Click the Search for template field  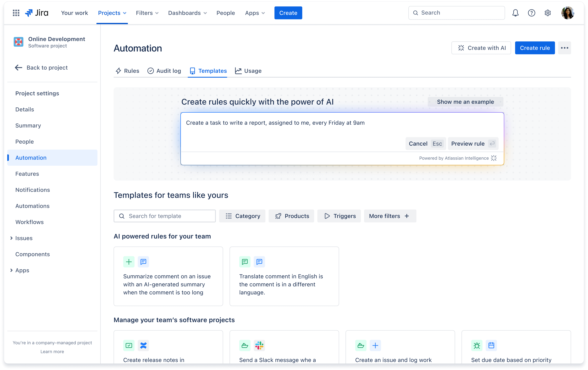click(x=165, y=216)
